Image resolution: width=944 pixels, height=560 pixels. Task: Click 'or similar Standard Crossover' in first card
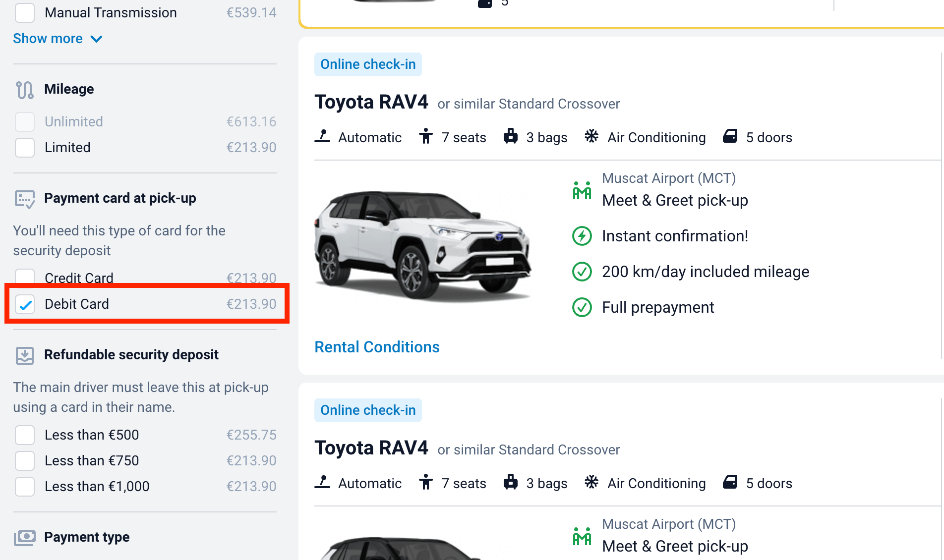(x=529, y=104)
